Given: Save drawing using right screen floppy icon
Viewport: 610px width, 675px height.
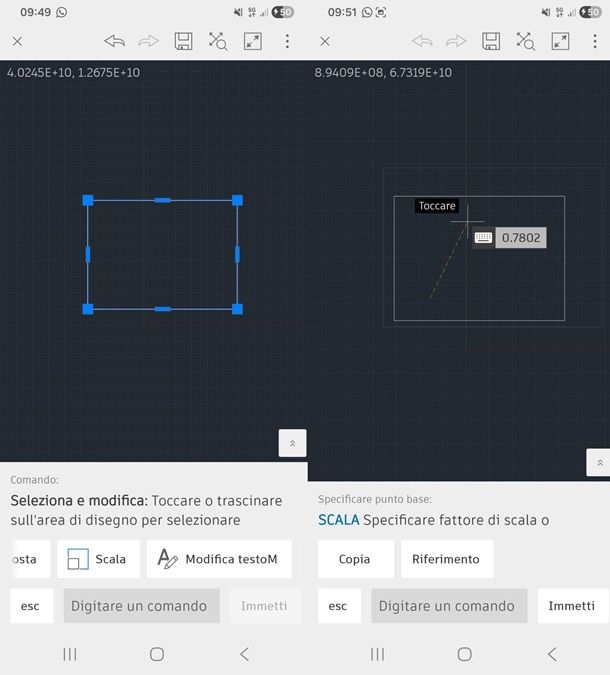Looking at the screenshot, I should (x=491, y=41).
